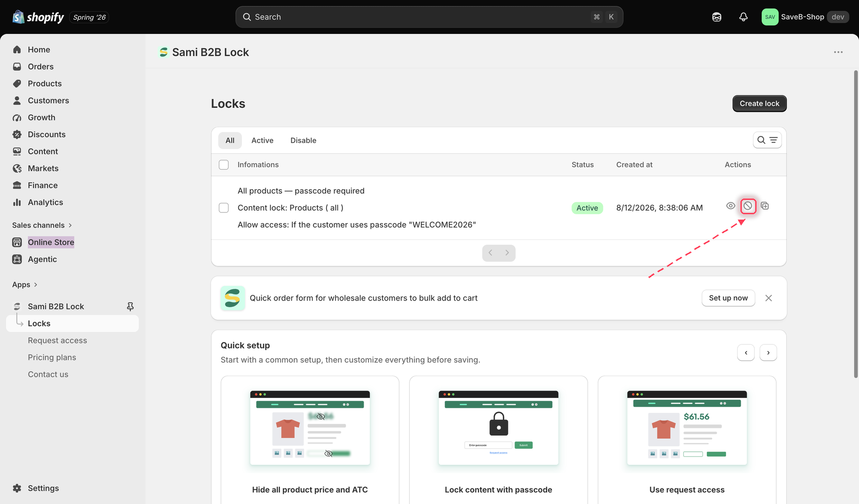
Task: Open Pricing plans in app menu
Action: (52, 358)
